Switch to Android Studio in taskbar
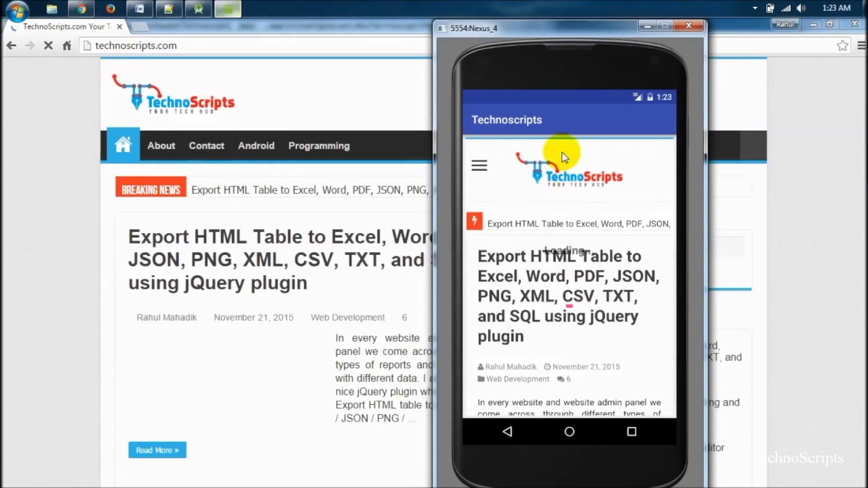 199,9
